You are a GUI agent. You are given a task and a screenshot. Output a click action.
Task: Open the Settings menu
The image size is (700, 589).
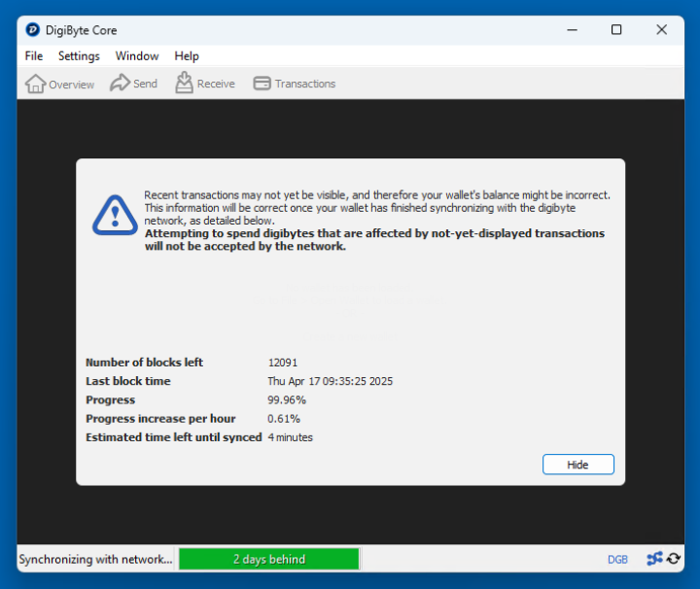pos(79,55)
